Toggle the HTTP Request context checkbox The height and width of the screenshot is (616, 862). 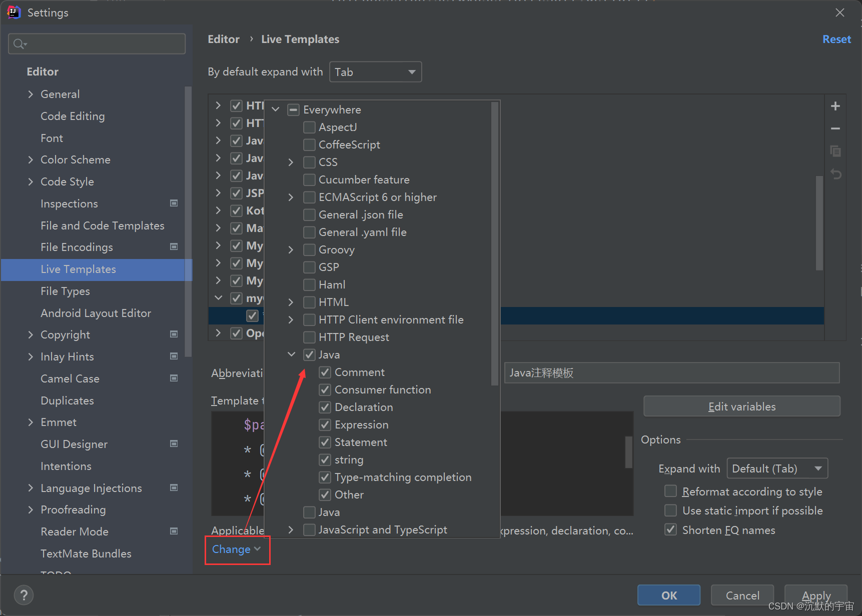coord(310,337)
